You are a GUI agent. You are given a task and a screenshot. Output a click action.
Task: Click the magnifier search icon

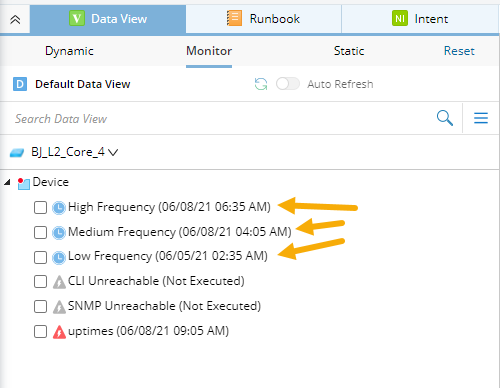pyautogui.click(x=445, y=118)
